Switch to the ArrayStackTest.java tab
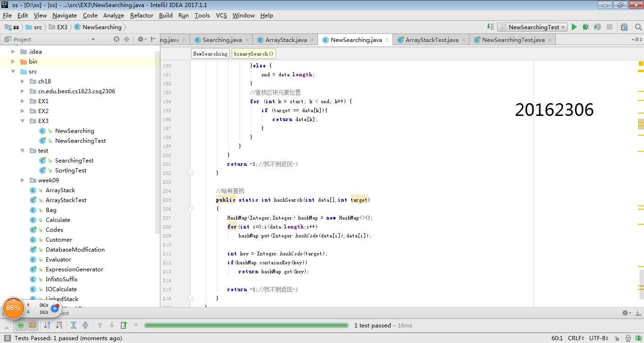This screenshot has height=343, width=644. (x=432, y=40)
